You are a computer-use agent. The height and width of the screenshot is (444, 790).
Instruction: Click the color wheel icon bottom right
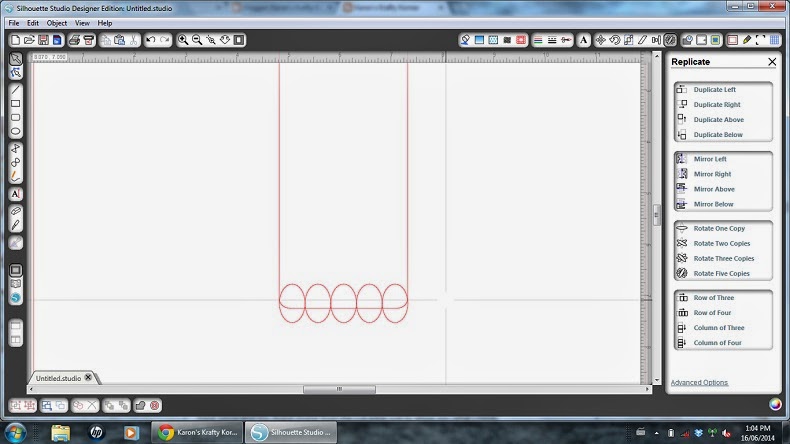[x=775, y=404]
